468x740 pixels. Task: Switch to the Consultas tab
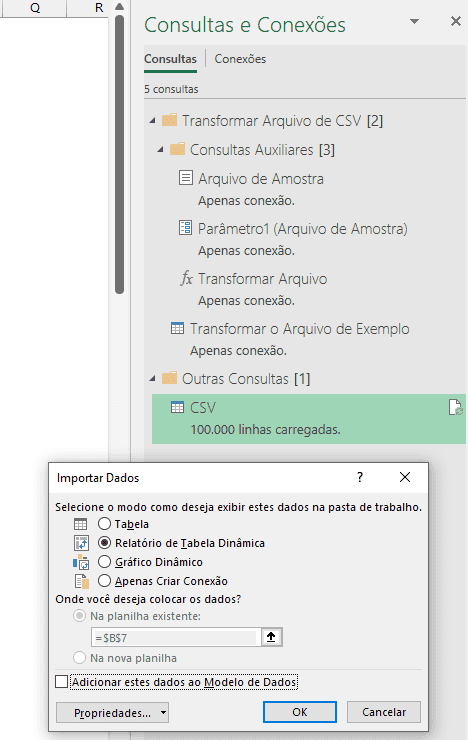click(170, 59)
